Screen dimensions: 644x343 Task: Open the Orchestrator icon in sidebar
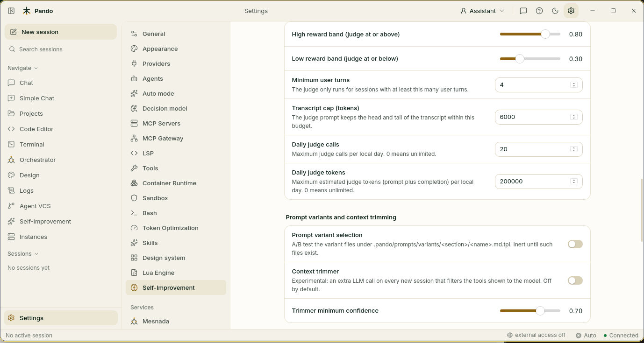coord(11,160)
